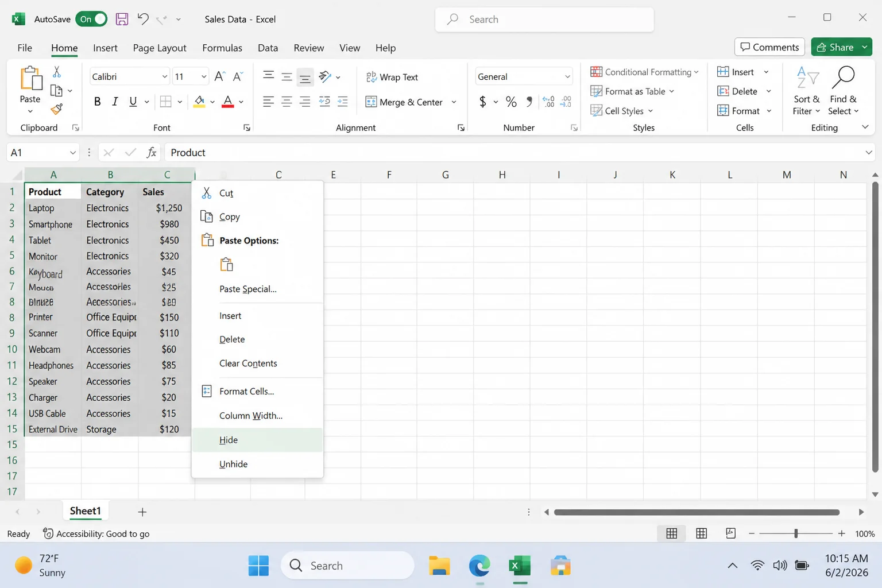Click the Paste icon under Paste Options
The image size is (882, 588).
click(x=227, y=264)
